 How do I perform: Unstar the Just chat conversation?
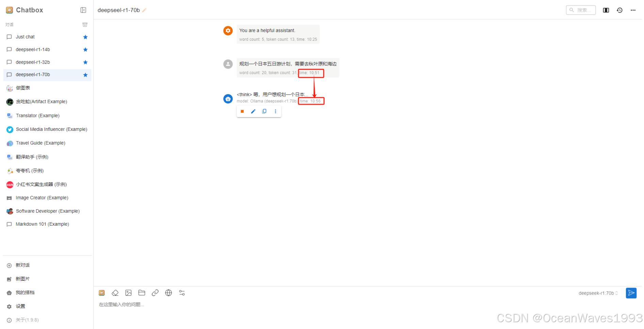[x=85, y=37]
